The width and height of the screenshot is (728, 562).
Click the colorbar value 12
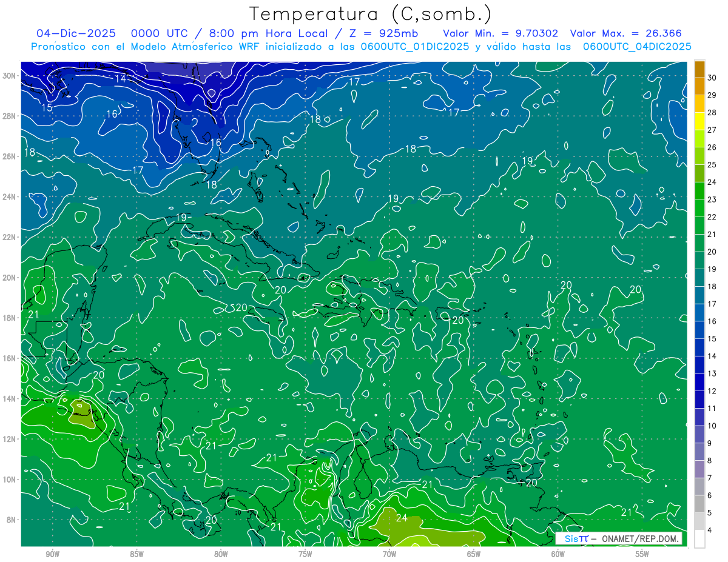point(712,391)
